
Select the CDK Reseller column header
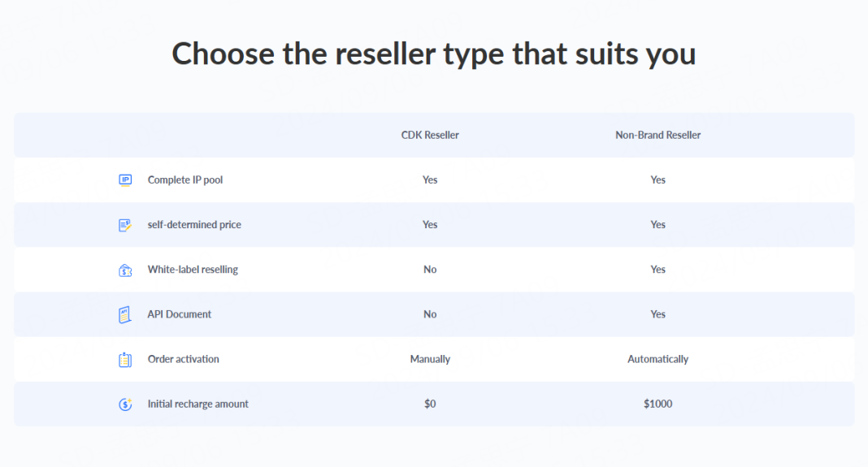tap(430, 135)
